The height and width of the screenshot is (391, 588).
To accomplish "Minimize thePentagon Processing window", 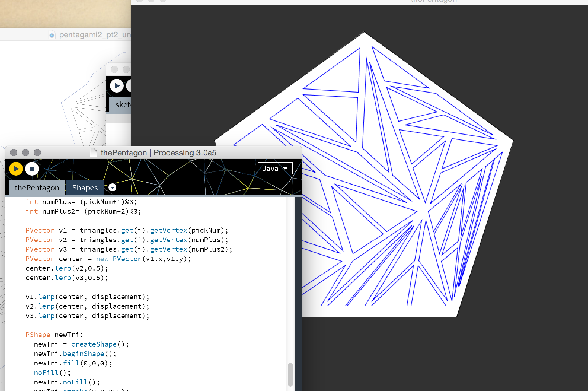I will (25, 152).
